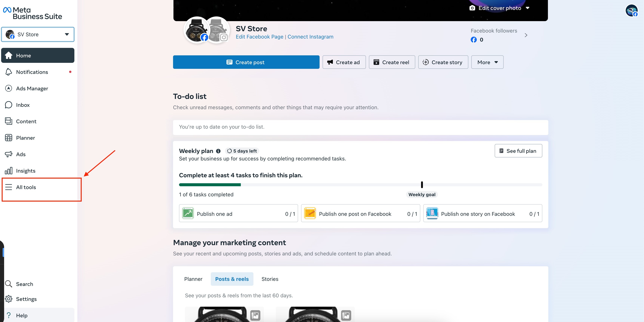Open the Inbox chat bubble icon
This screenshot has width=644, height=322.
tap(8, 105)
